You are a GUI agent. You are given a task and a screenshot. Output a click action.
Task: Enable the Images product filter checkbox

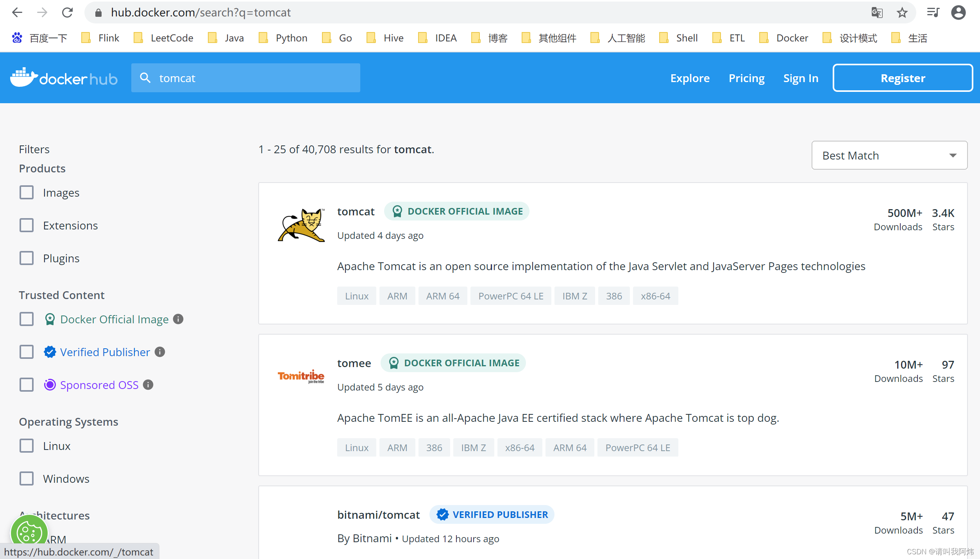tap(27, 192)
